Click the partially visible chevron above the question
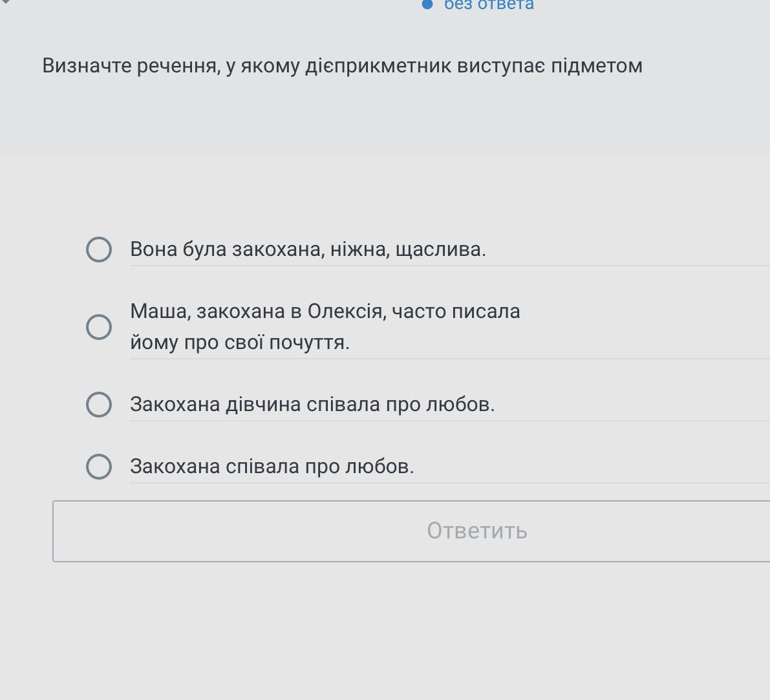This screenshot has height=700, width=770. (x=6, y=3)
